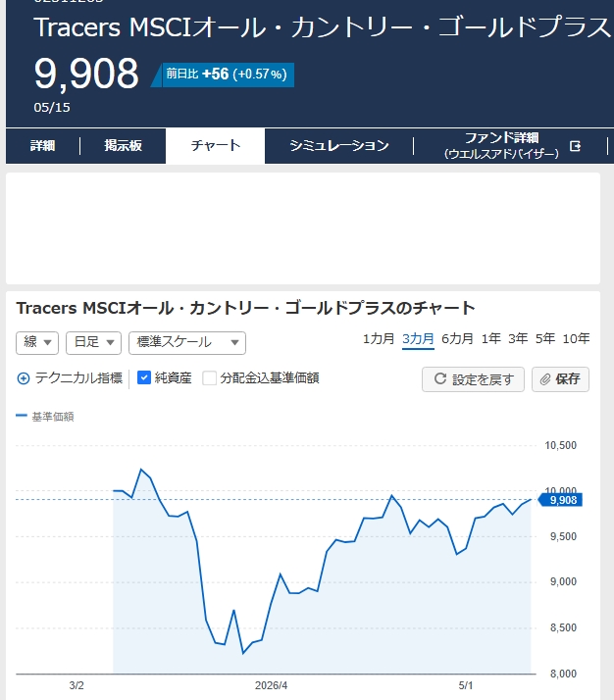Viewport: 614px width, 700px height.
Task: Click the 9,908 price marker on chart axis
Action: 560,500
